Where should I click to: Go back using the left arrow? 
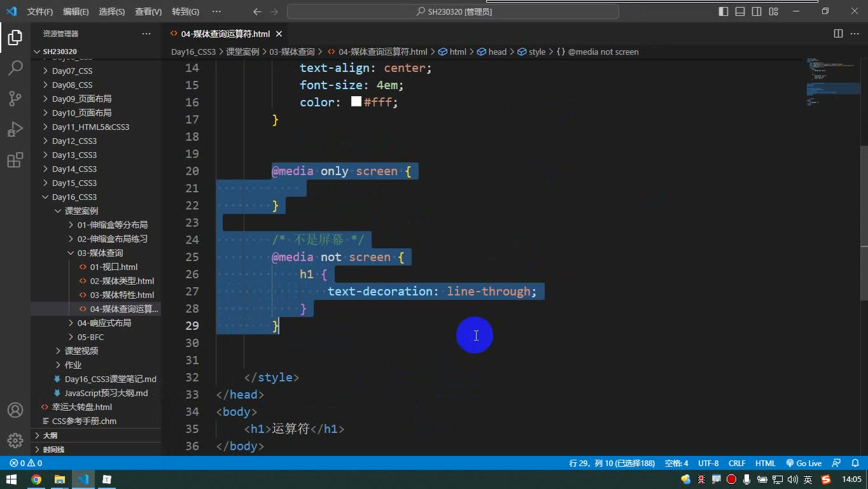click(x=257, y=11)
